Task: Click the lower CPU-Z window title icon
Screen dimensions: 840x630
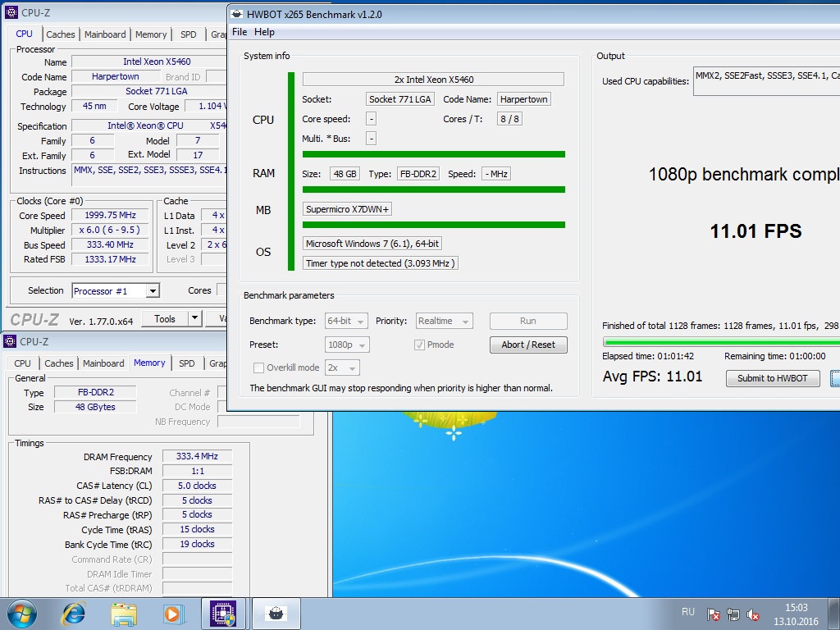Action: tap(10, 341)
